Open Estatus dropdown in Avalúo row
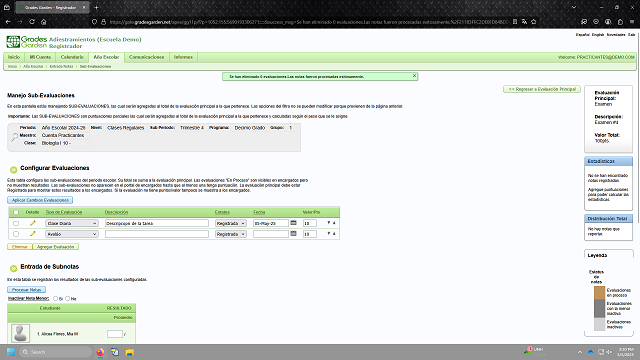 tap(231, 234)
